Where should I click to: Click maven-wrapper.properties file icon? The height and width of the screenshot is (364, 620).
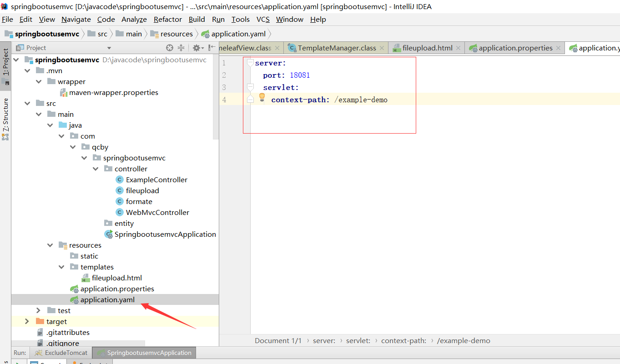coord(63,93)
